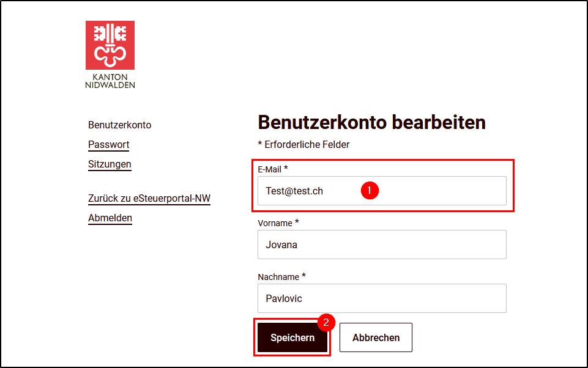Open the Benutzerkonto menu item
588x368 pixels.
click(120, 125)
